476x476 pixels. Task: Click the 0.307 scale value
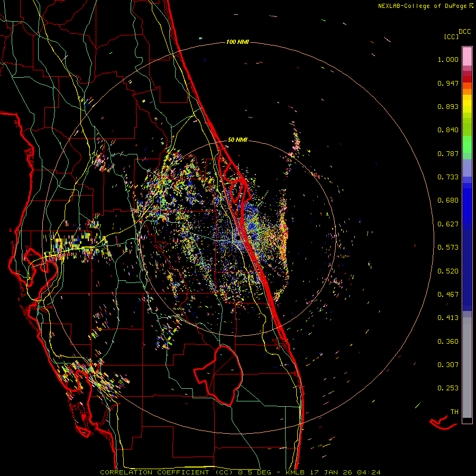point(448,364)
